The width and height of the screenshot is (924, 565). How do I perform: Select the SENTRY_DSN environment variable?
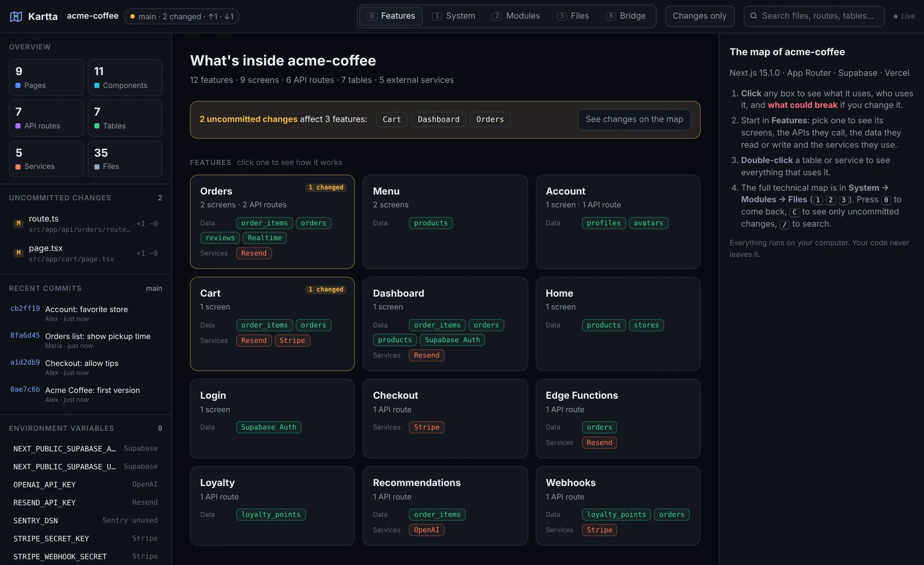tap(86, 521)
